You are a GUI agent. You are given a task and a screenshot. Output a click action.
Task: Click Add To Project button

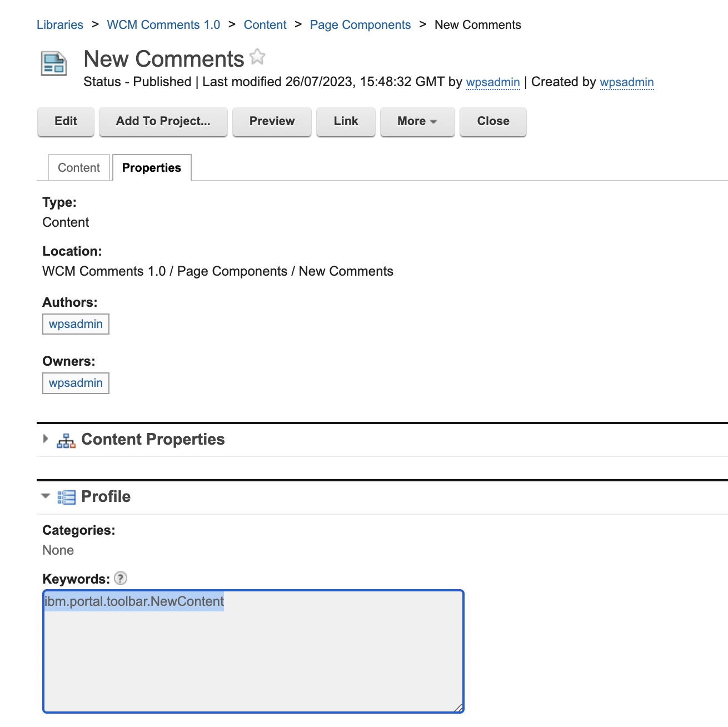click(x=163, y=121)
